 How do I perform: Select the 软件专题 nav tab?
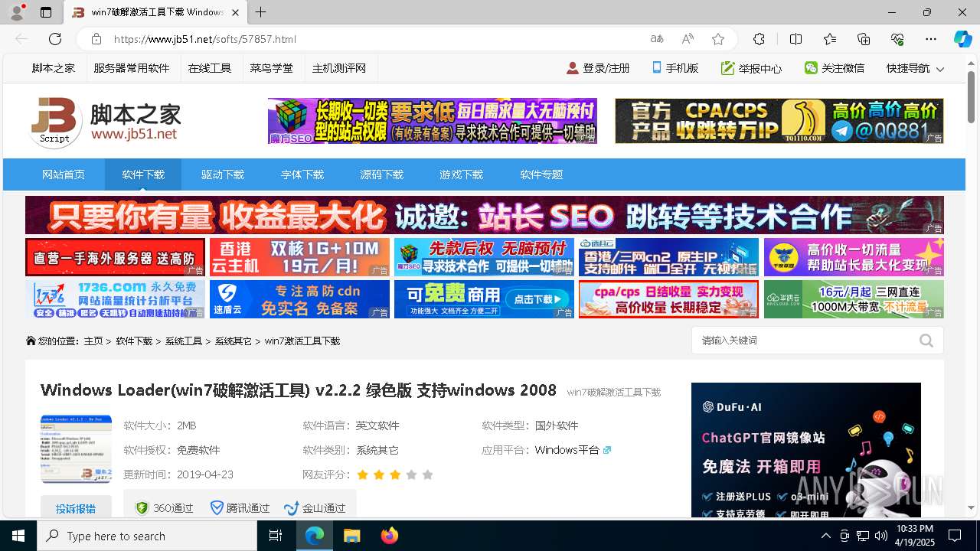tap(541, 174)
